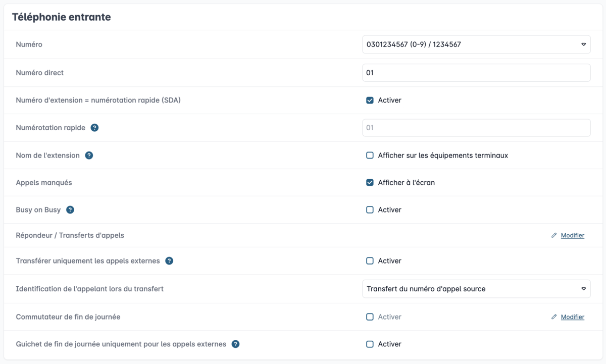Image resolution: width=606 pixels, height=364 pixels.
Task: Uncheck Activer for Numéro d'extension SDA
Action: pyautogui.click(x=370, y=100)
